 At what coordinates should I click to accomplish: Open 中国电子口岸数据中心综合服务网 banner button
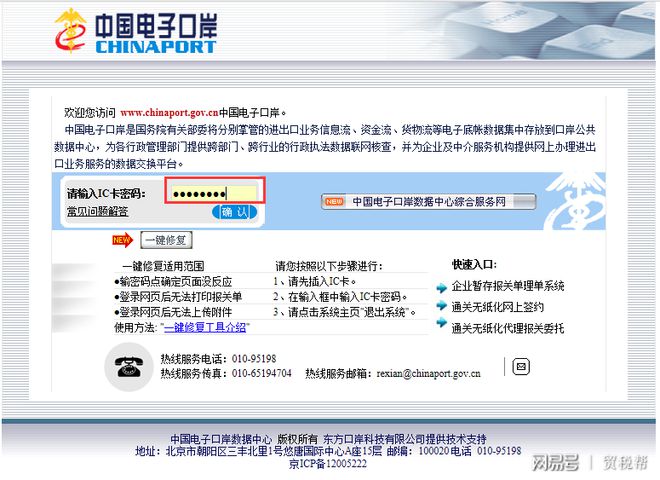428,202
